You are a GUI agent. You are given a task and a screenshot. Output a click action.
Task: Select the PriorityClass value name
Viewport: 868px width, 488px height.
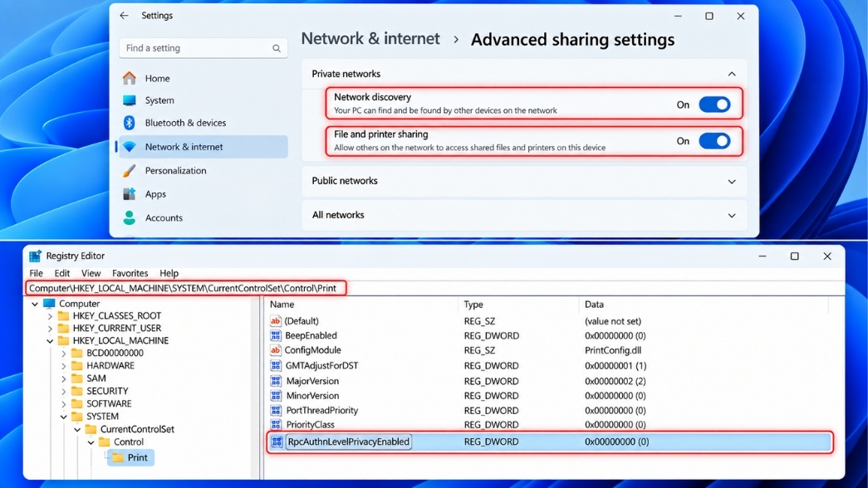pos(310,425)
